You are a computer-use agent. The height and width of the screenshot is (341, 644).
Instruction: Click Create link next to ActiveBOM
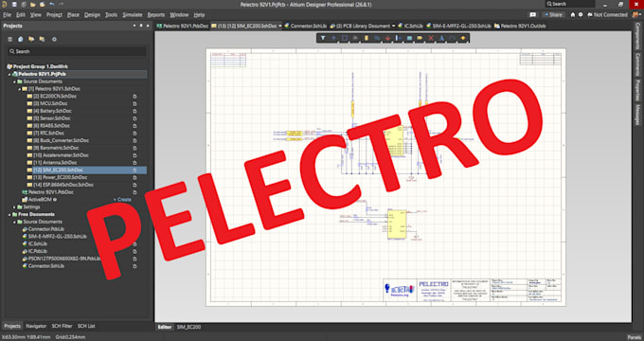(x=122, y=200)
